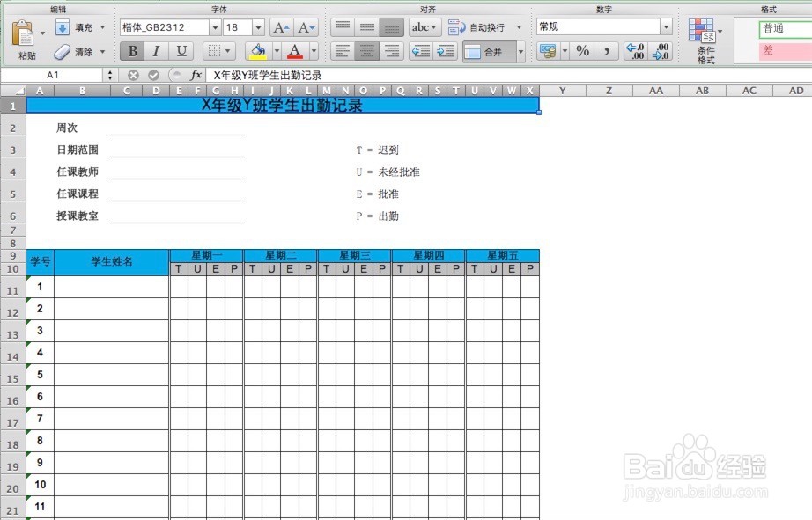This screenshot has height=520, width=812.
Task: Apply percent style
Action: click(x=583, y=51)
